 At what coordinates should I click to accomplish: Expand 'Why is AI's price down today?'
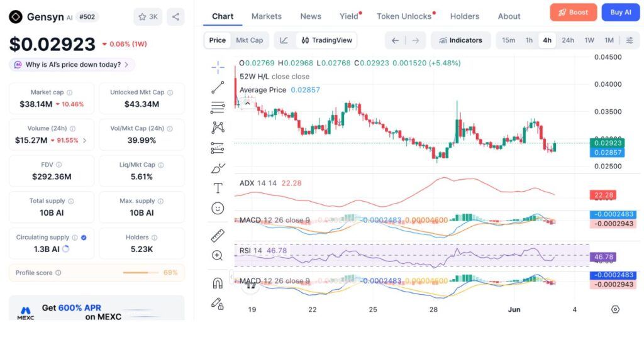pos(72,65)
